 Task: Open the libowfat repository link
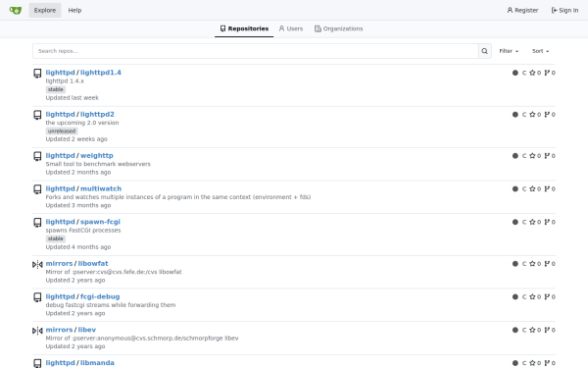click(93, 263)
